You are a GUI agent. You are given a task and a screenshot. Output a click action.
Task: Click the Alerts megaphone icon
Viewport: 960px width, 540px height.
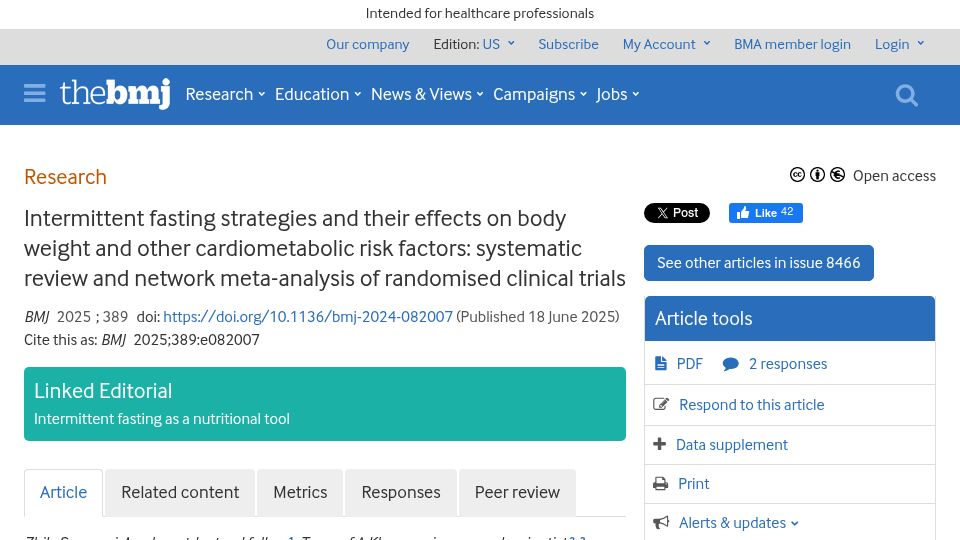pyautogui.click(x=661, y=522)
